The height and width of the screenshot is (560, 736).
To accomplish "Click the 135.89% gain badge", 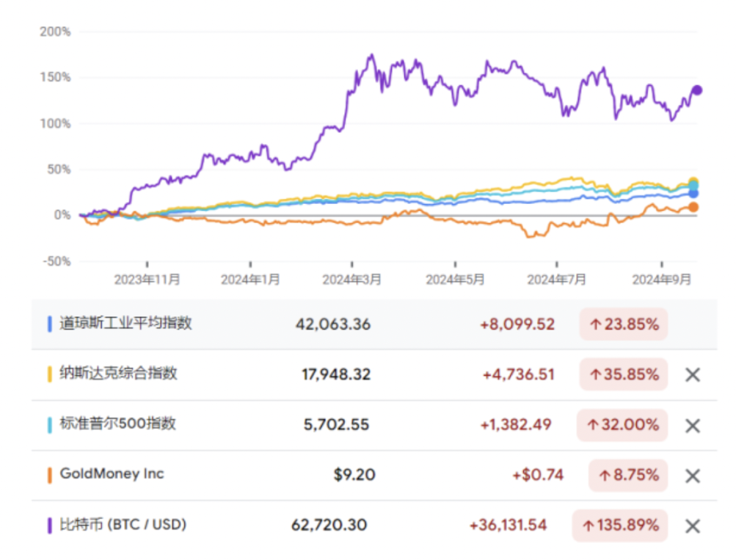I will click(x=621, y=526).
